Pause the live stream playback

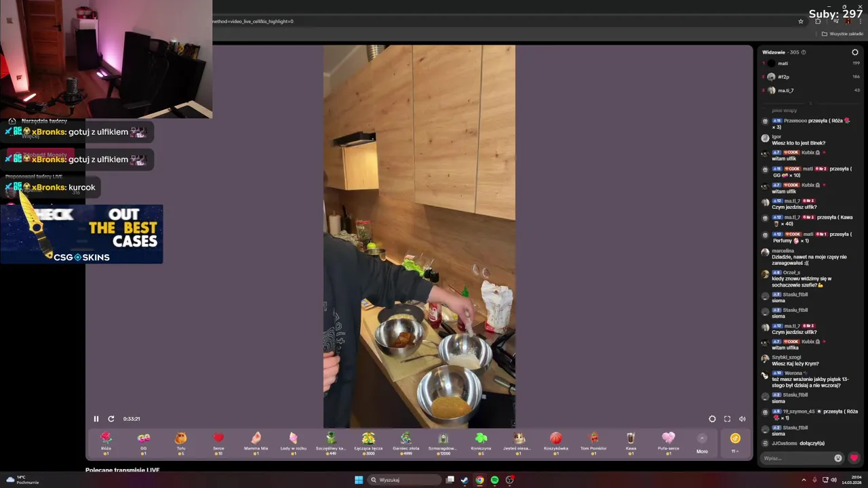[x=96, y=419]
